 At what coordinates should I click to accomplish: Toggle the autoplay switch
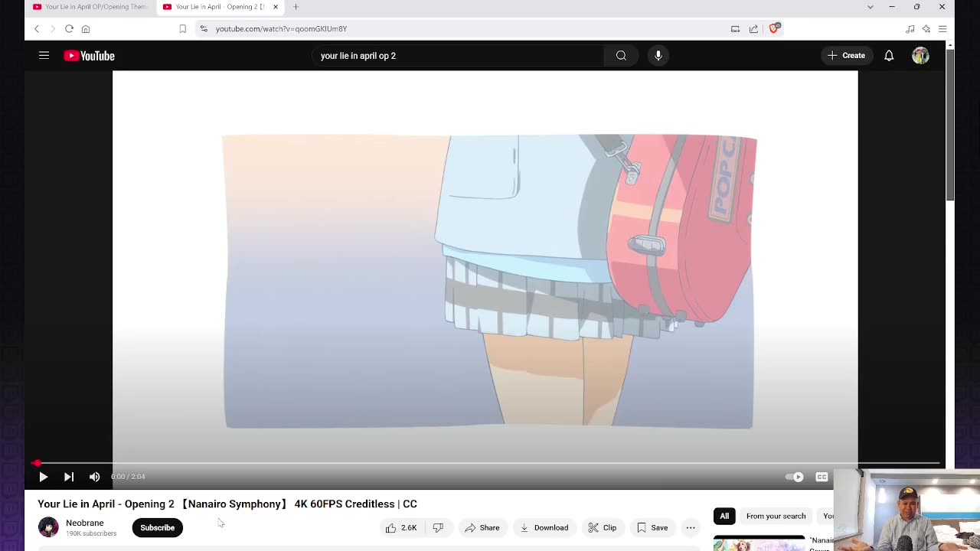(x=795, y=477)
